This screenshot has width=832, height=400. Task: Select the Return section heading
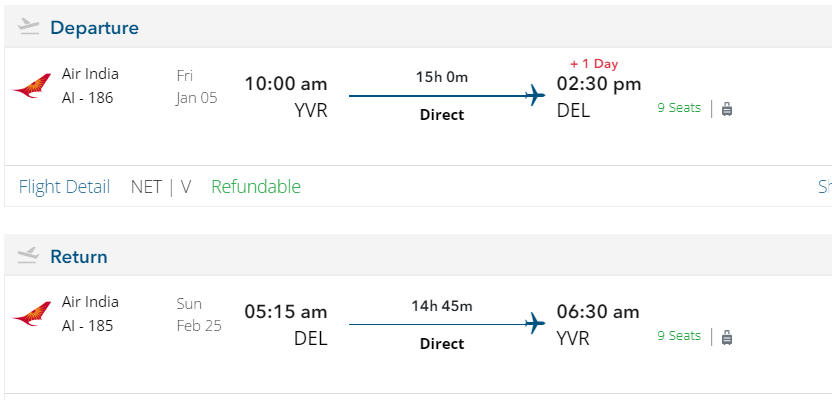pyautogui.click(x=79, y=257)
